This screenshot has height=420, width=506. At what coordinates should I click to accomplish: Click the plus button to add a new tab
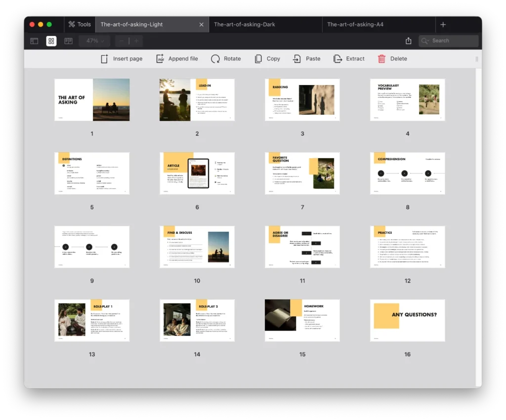(443, 24)
